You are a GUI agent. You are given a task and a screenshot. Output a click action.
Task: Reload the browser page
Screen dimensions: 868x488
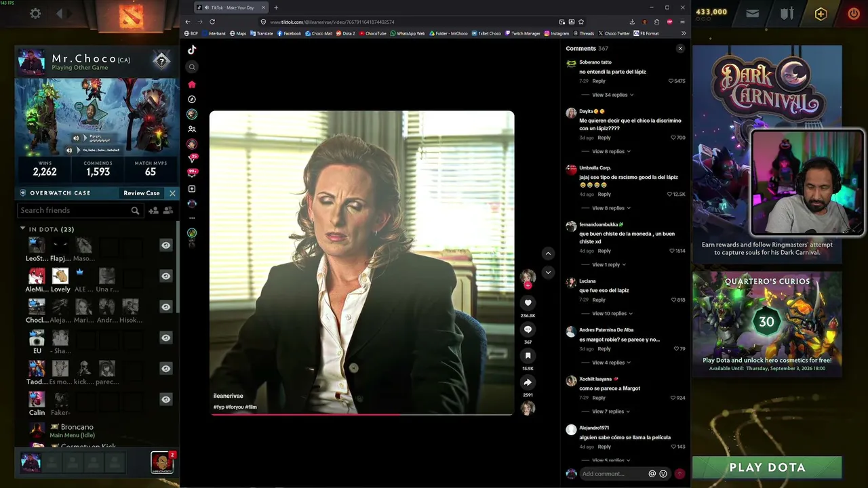(x=212, y=22)
